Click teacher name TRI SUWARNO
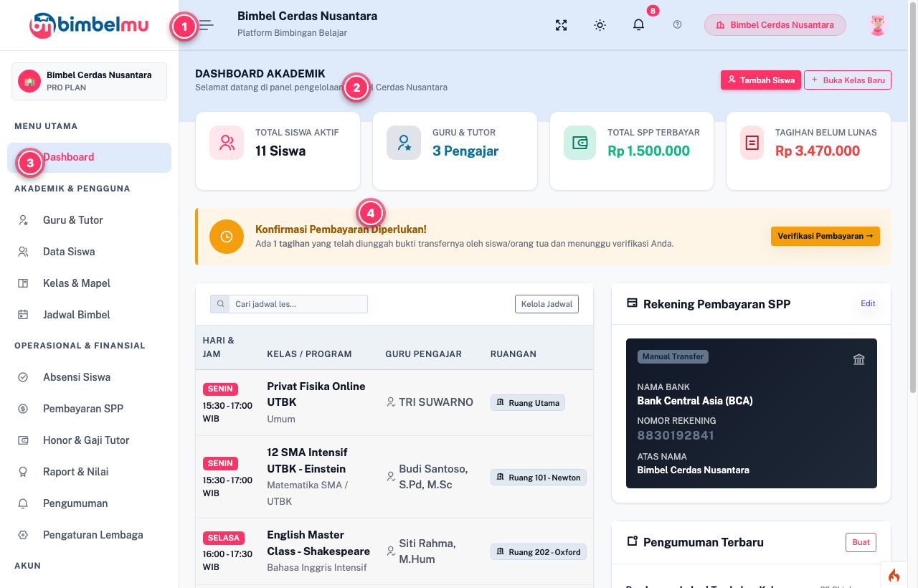The width and height of the screenshot is (918, 588). pos(436,402)
